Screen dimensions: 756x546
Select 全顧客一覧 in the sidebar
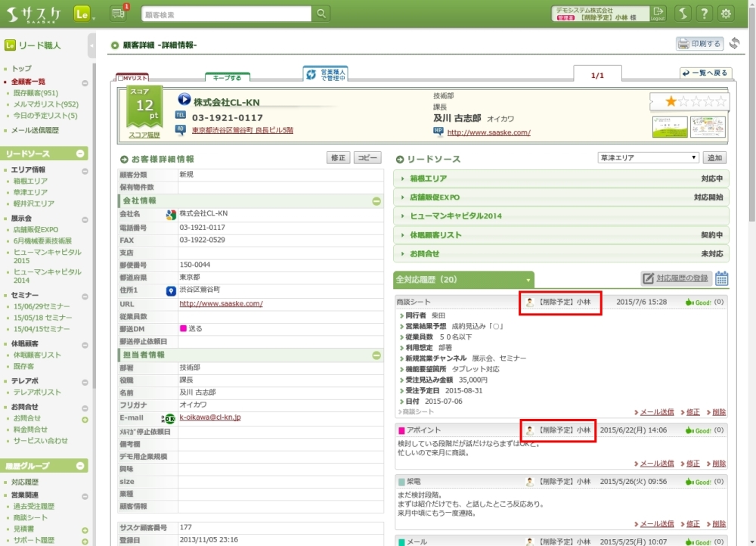coord(29,82)
